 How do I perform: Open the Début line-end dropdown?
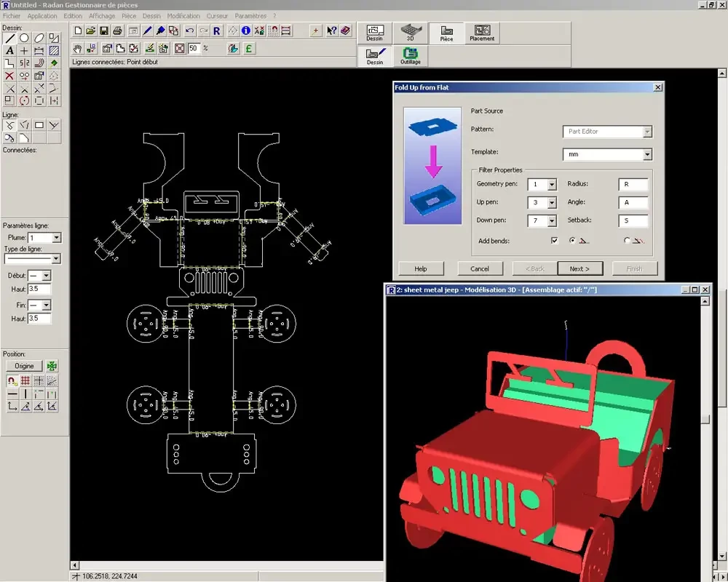click(46, 276)
